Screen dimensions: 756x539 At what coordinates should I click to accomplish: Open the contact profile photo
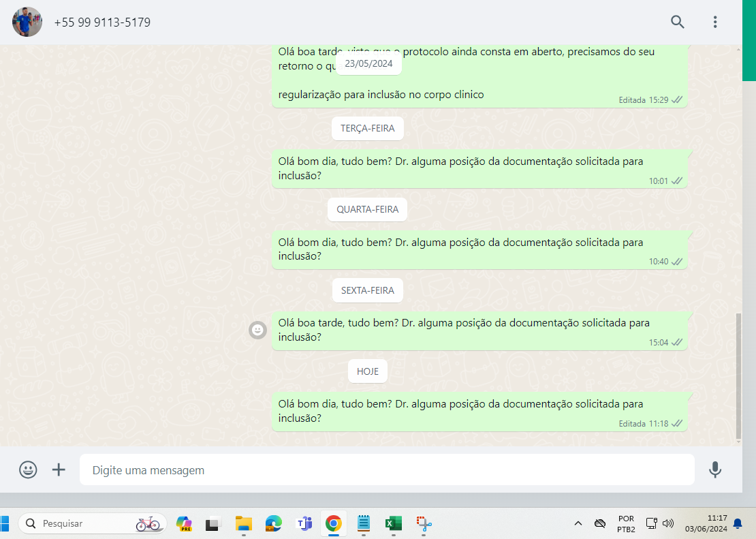point(27,22)
